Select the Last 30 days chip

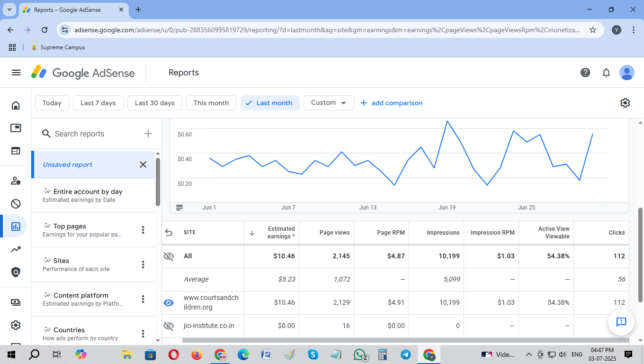[155, 103]
